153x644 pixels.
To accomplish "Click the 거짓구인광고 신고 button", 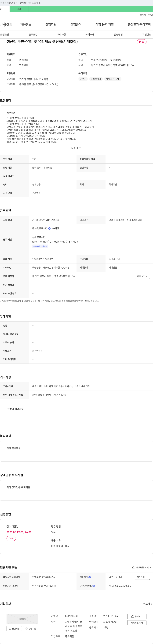I will pyautogui.click(x=142, y=567).
